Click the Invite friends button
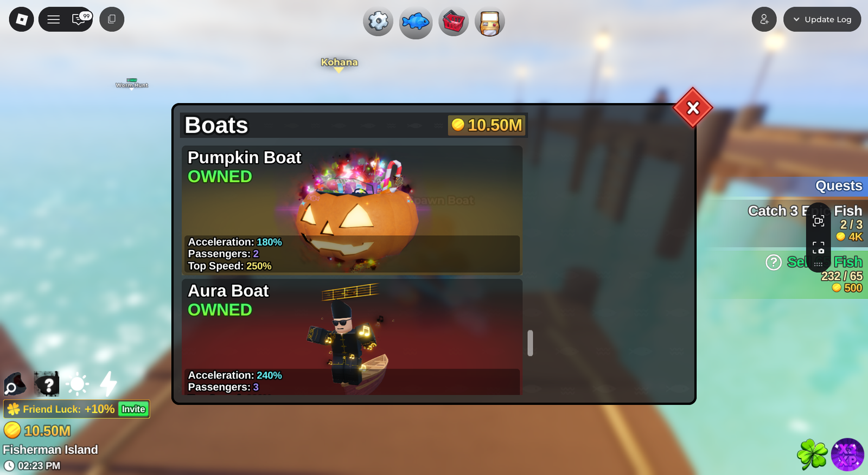This screenshot has width=868, height=475. 133,409
